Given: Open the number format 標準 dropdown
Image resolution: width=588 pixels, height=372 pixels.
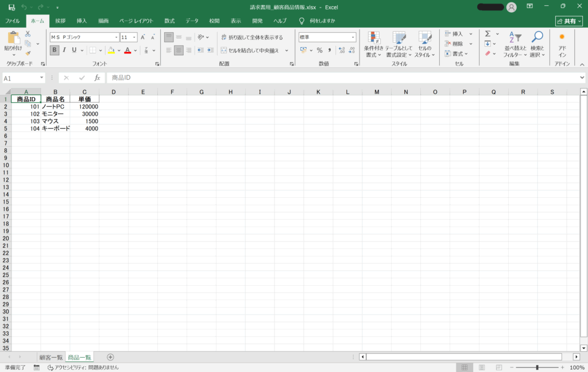Looking at the screenshot, I should pos(353,37).
